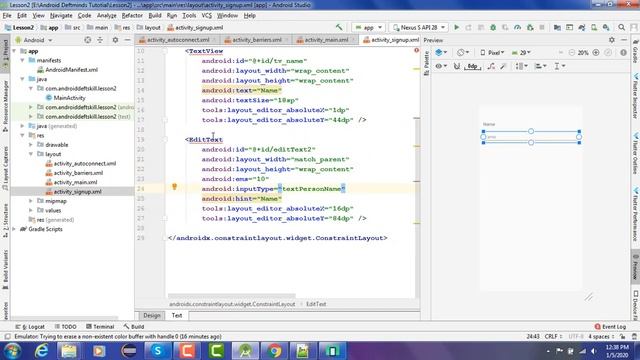Click the Windows Start button
Screen dimensions: 640x360
pos(13,351)
